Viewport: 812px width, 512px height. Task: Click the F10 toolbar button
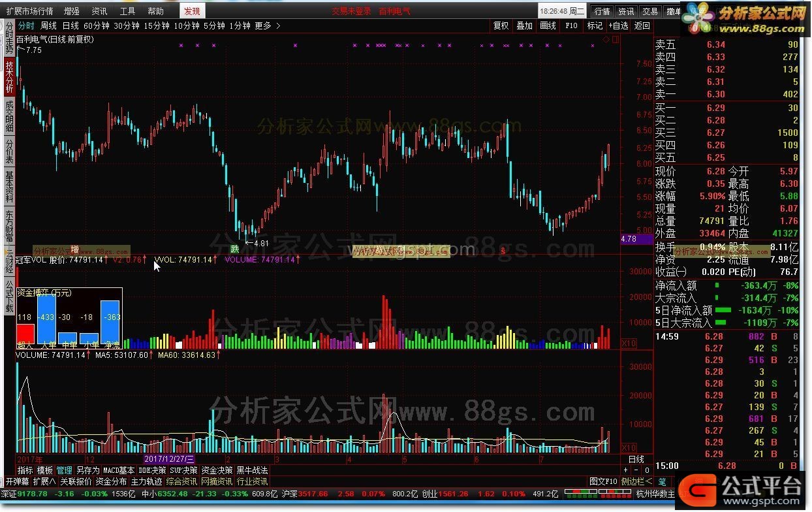coord(571,25)
